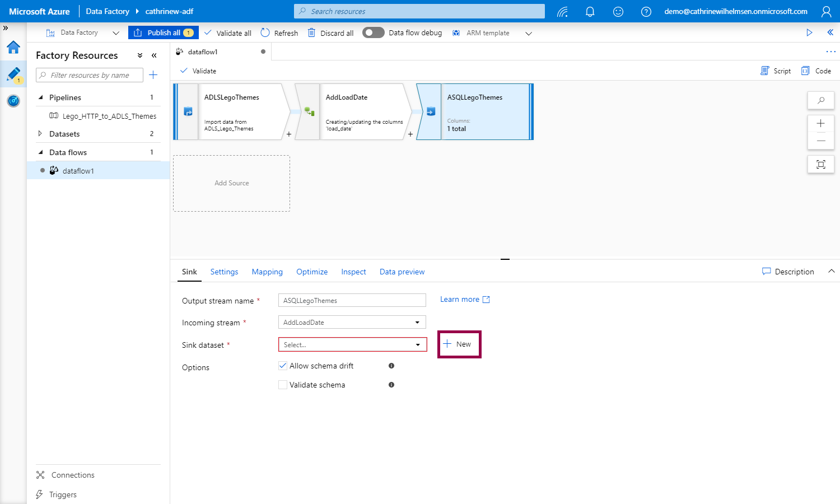This screenshot has width=840, height=504.
Task: Click the fit-to-screen canvas icon
Action: coord(820,164)
